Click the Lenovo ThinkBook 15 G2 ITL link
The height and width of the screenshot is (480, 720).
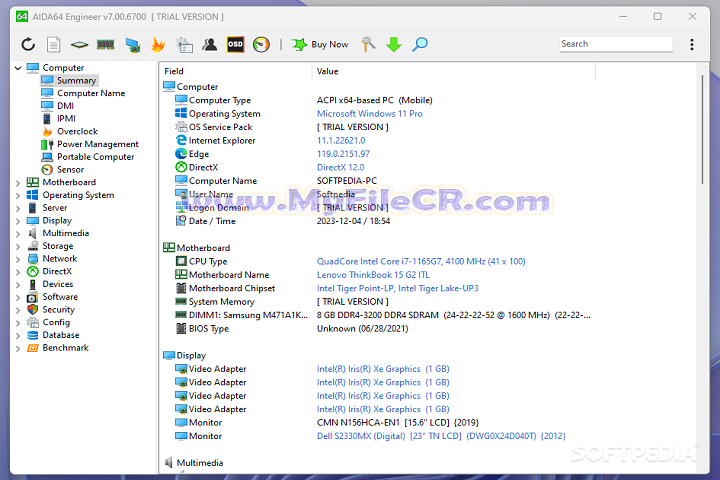coord(373,275)
